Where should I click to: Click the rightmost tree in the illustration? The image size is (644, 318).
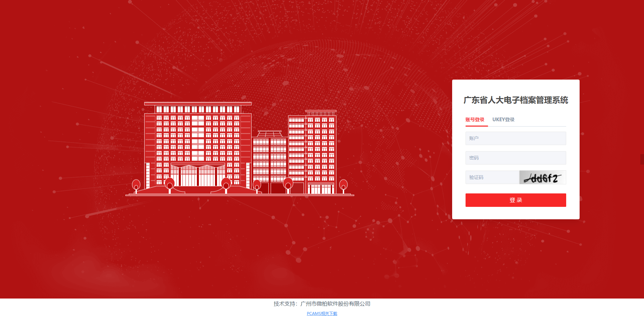coord(343,185)
